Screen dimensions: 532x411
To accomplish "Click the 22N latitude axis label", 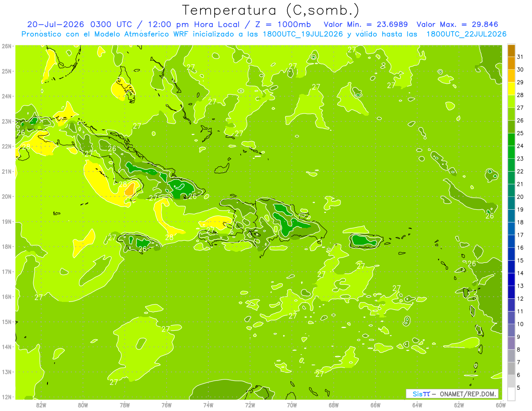I will pos(6,146).
